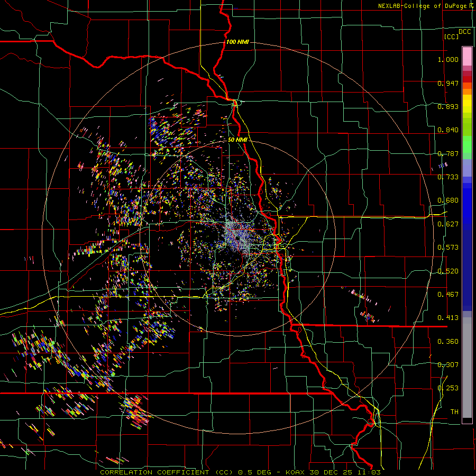476x476 pixels.
Task: Click the 0.467 scale value
Action: pyautogui.click(x=448, y=295)
